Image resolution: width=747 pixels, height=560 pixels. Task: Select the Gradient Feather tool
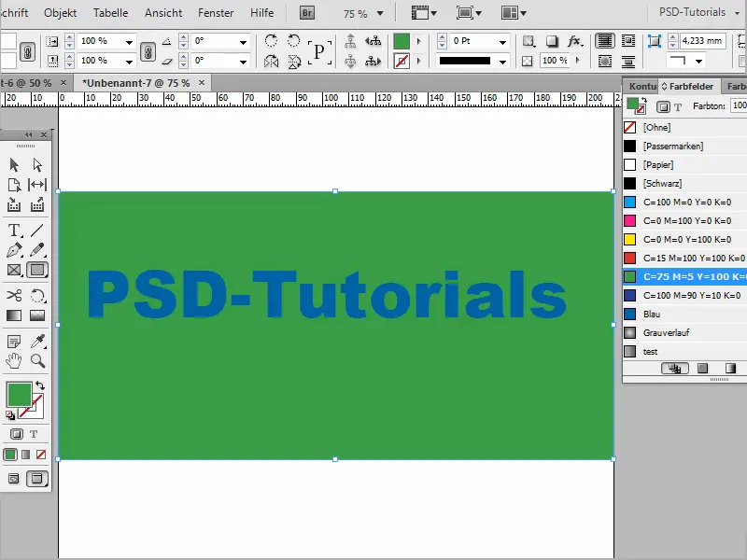tap(37, 315)
